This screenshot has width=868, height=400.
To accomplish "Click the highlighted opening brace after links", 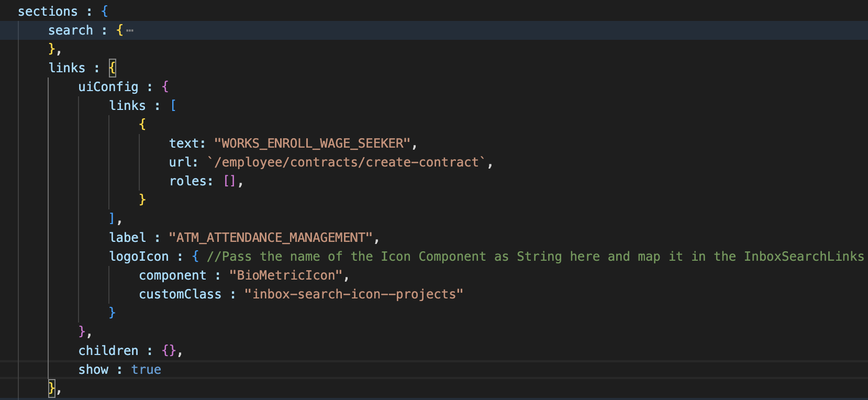I will (112, 68).
